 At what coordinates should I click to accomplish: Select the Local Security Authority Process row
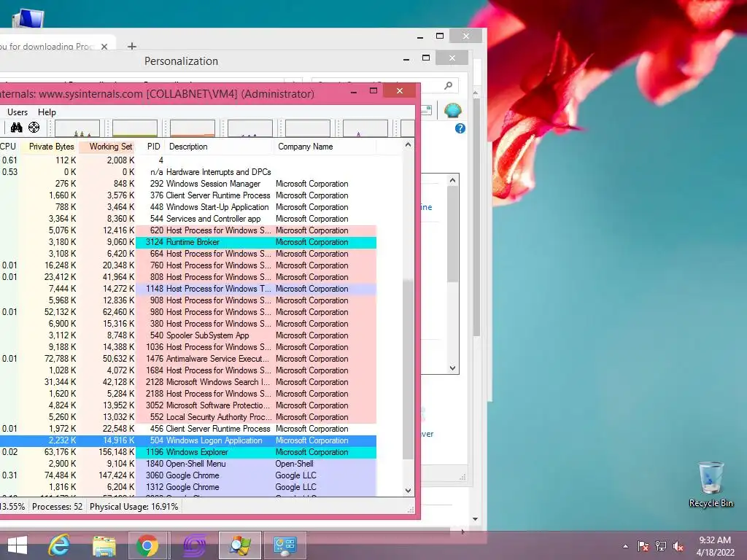pyautogui.click(x=188, y=417)
